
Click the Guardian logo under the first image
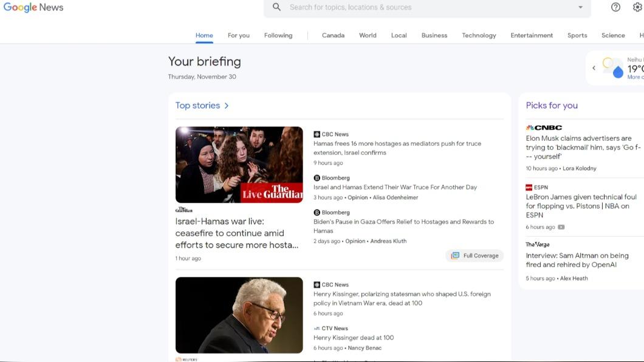[x=183, y=210]
